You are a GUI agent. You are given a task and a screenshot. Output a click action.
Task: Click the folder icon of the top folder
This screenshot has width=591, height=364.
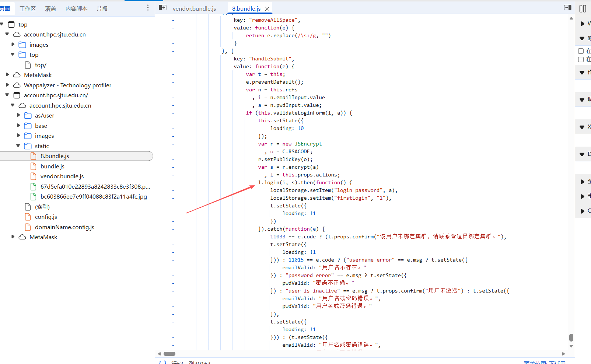(22, 55)
